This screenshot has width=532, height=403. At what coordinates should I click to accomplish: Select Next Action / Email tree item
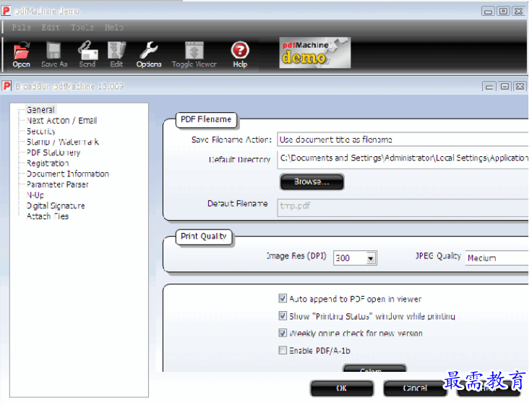click(61, 121)
